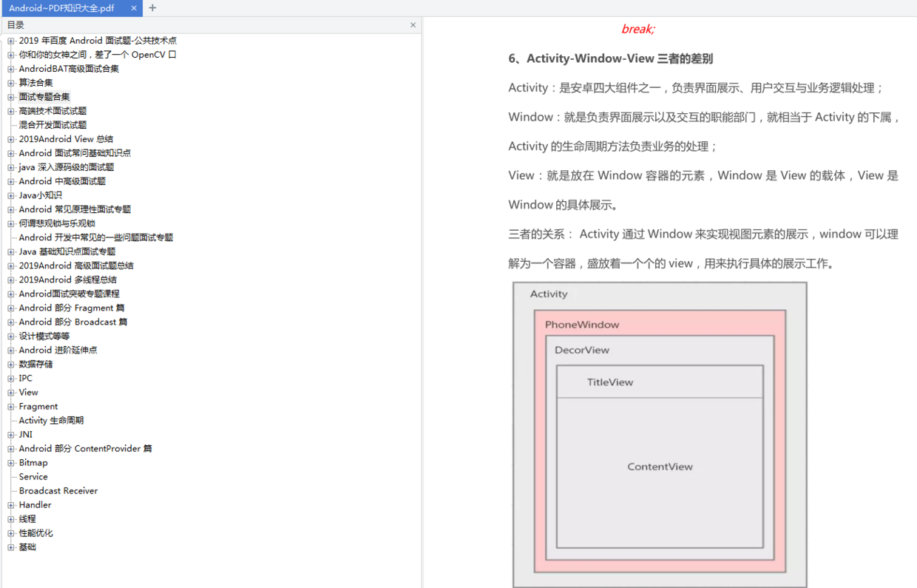
Task: Click DecorView label in diagram
Action: click(x=582, y=350)
